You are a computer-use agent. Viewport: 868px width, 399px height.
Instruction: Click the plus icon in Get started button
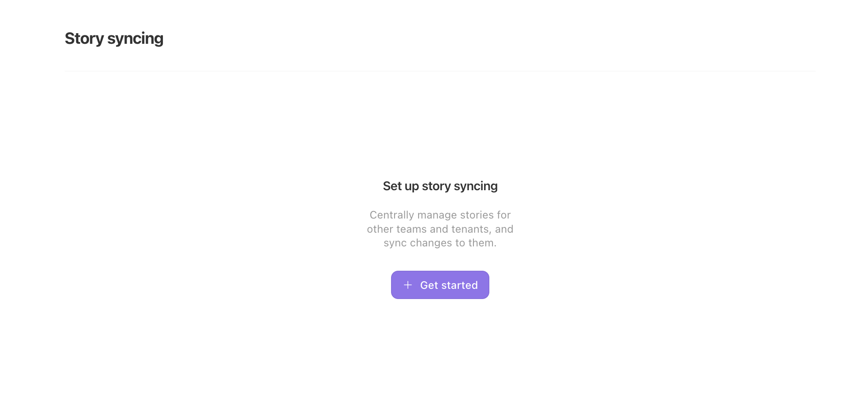[x=408, y=285]
